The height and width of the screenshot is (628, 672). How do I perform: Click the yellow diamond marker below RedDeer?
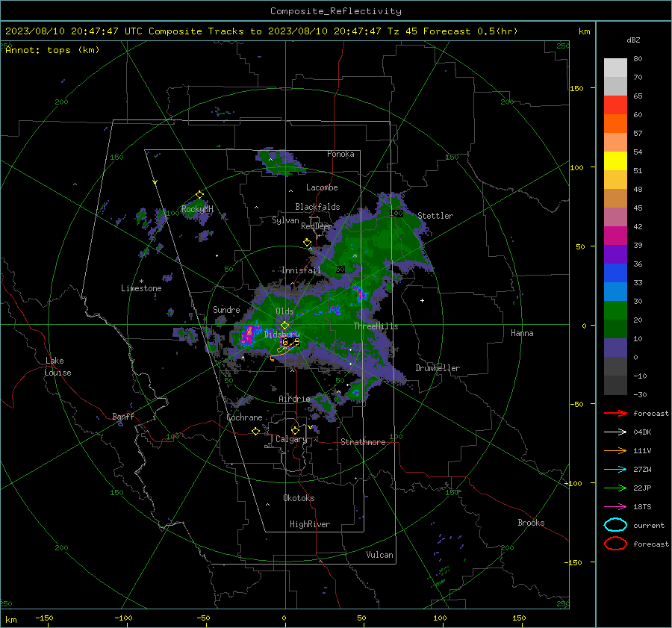coord(307,243)
